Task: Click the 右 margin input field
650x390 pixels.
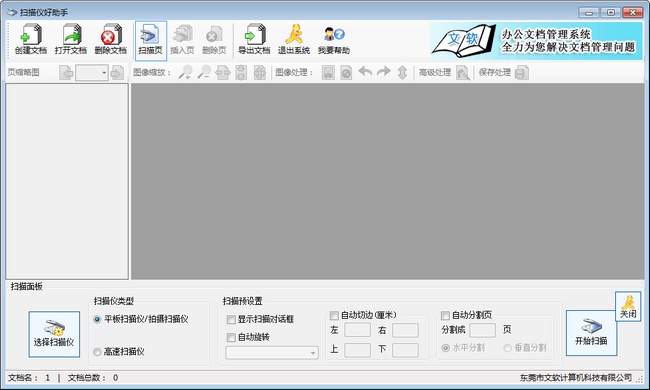Action: click(405, 330)
